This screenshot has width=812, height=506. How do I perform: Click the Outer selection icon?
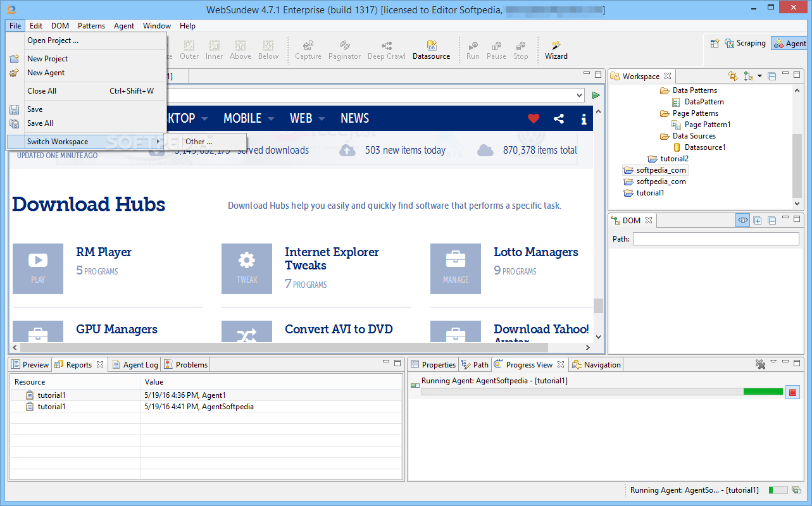(x=189, y=46)
